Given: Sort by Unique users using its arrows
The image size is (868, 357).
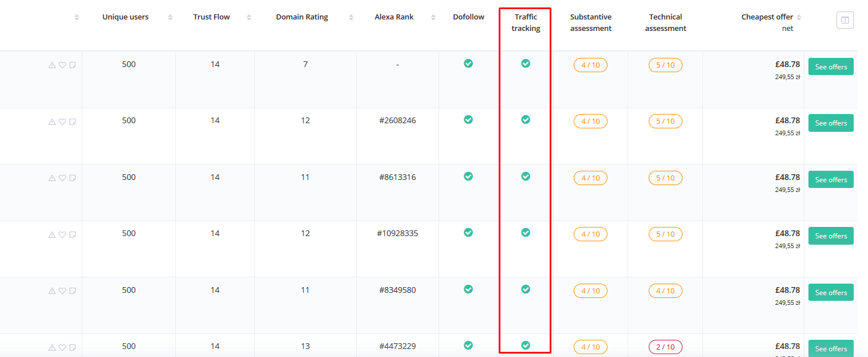Looking at the screenshot, I should tap(170, 17).
